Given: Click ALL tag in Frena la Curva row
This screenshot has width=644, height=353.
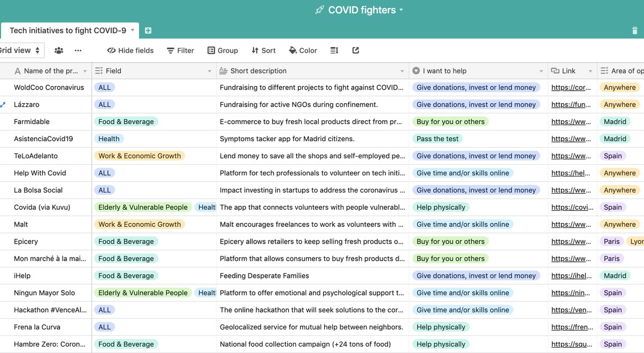Looking at the screenshot, I should pyautogui.click(x=105, y=327).
